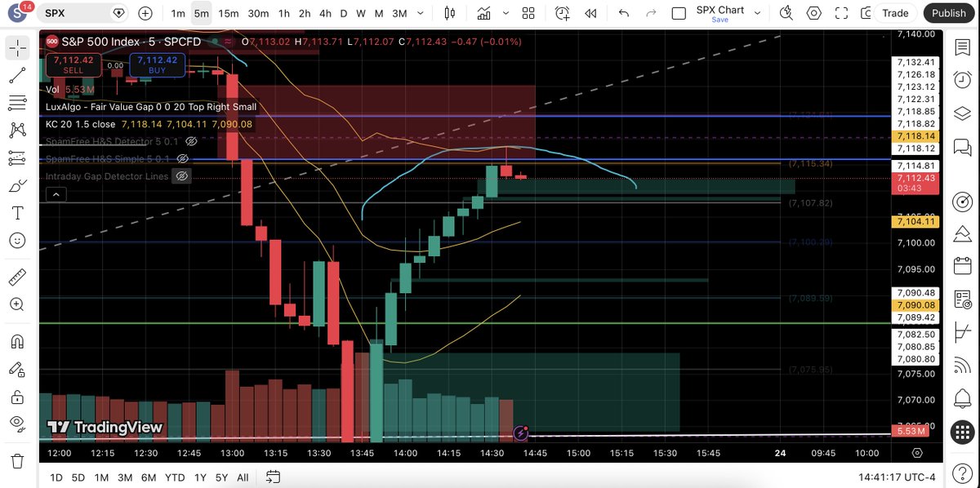The width and height of the screenshot is (980, 488).
Task: Select the brush drawing tool
Action: tap(17, 186)
